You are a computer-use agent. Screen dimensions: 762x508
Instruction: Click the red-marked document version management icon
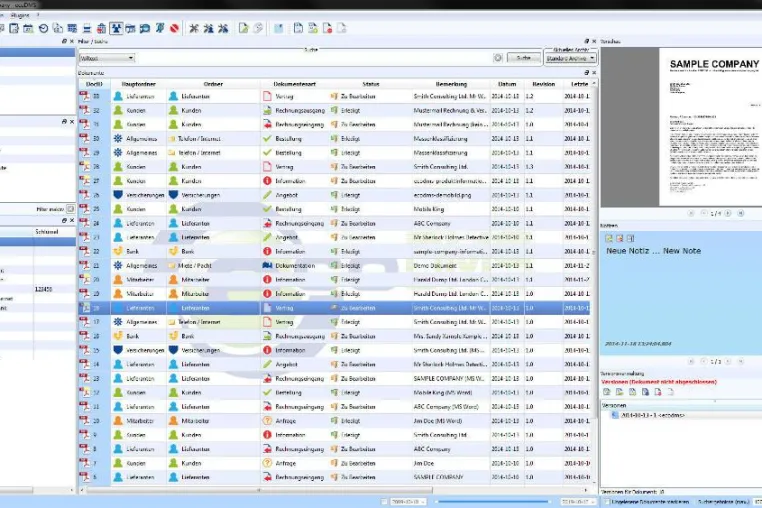pos(658,392)
